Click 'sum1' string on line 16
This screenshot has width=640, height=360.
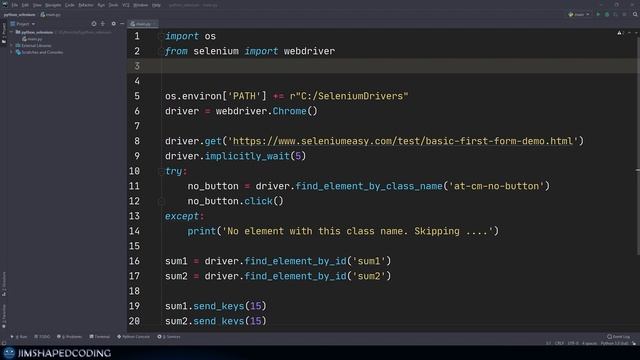[369, 261]
